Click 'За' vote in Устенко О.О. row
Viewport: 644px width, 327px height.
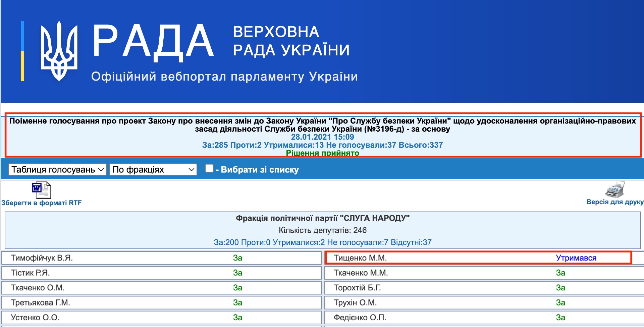point(237,317)
